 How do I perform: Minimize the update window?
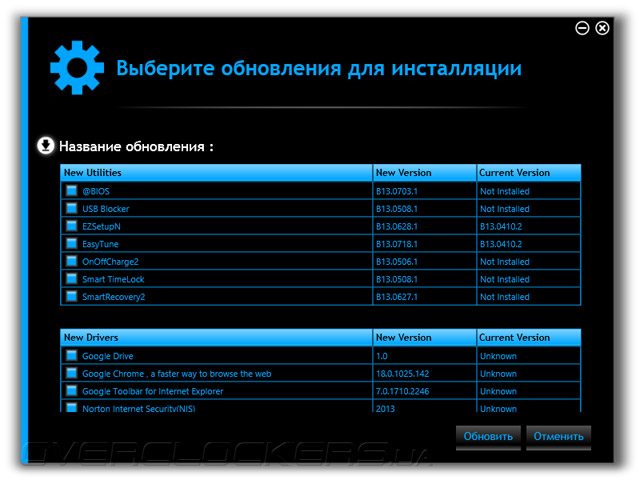582,28
